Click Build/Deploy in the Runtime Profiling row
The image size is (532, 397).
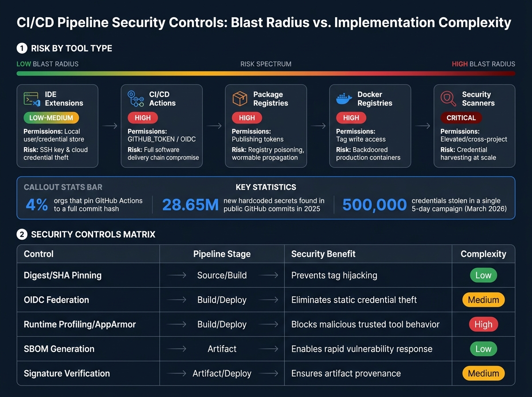click(x=222, y=324)
